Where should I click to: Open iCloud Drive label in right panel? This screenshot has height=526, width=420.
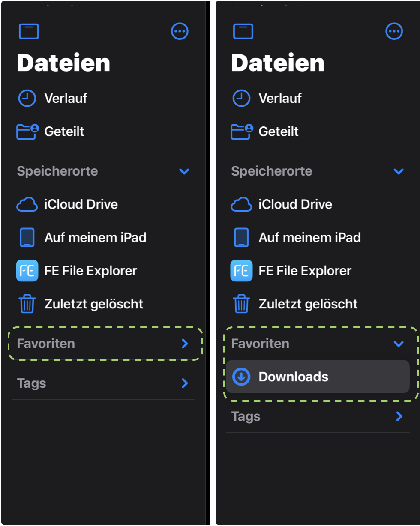[295, 204]
